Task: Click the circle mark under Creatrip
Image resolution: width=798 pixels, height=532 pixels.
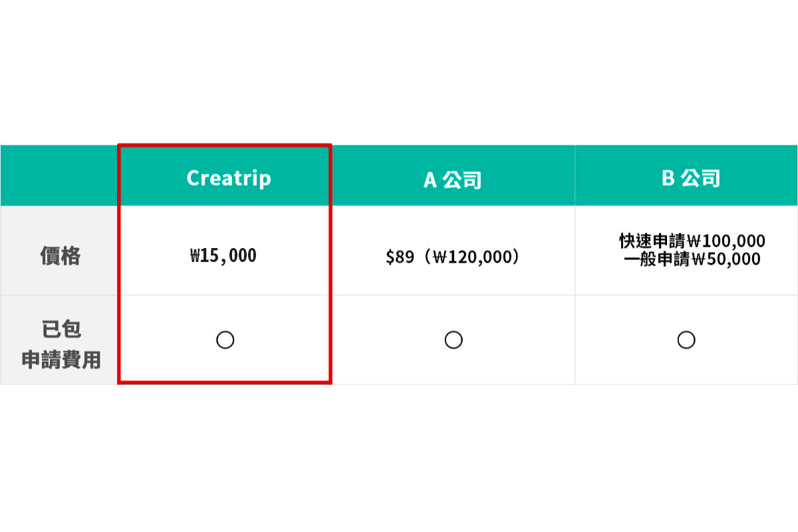Action: (225, 340)
